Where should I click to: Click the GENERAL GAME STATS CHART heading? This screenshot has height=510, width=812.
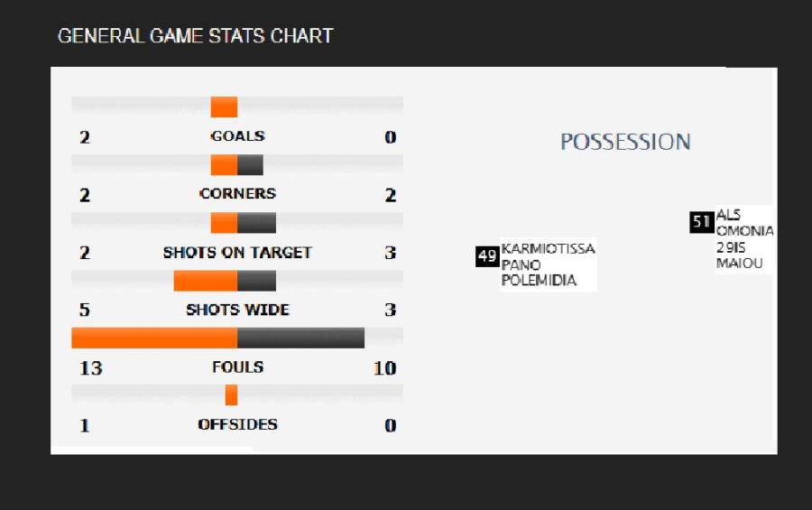[195, 36]
